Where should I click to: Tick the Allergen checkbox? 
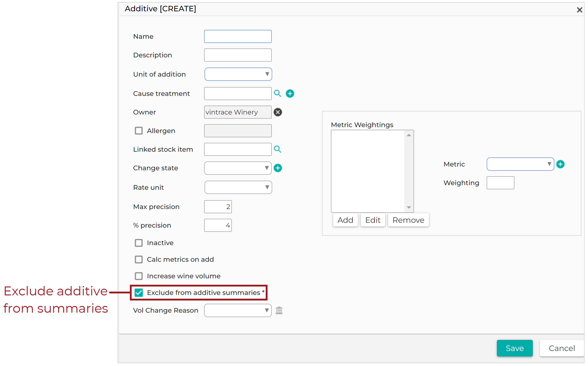[x=139, y=131]
